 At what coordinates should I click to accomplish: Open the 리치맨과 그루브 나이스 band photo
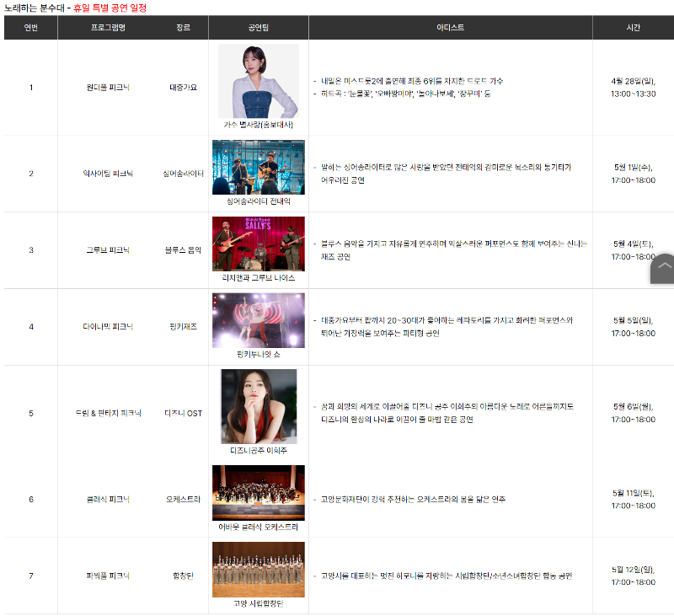tap(259, 244)
